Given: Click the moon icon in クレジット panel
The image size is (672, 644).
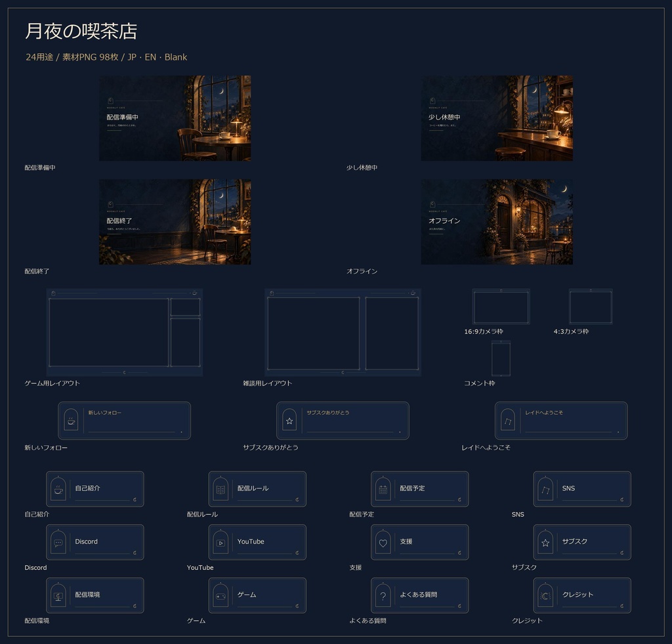Looking at the screenshot, I should tap(545, 597).
